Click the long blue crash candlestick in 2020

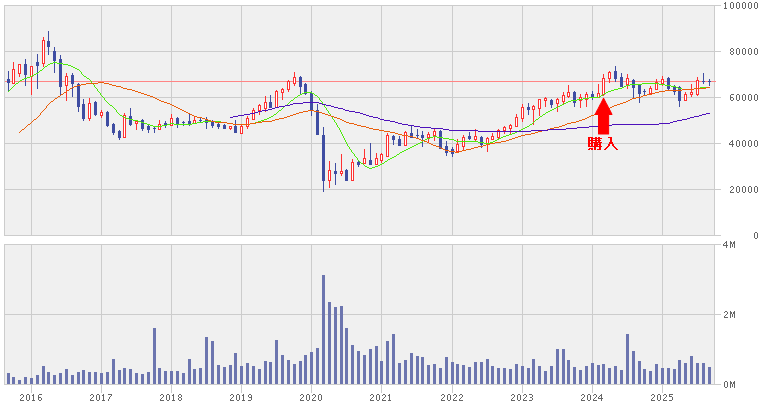[x=323, y=160]
